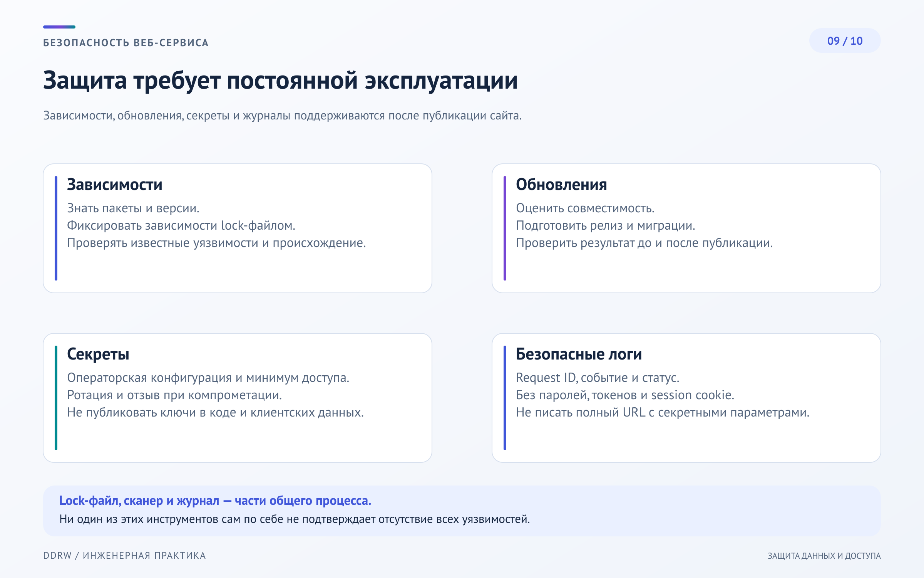Screen dimensions: 924x578
Task: Select the line 'Знать пакеты и версии.'
Action: (x=133, y=208)
